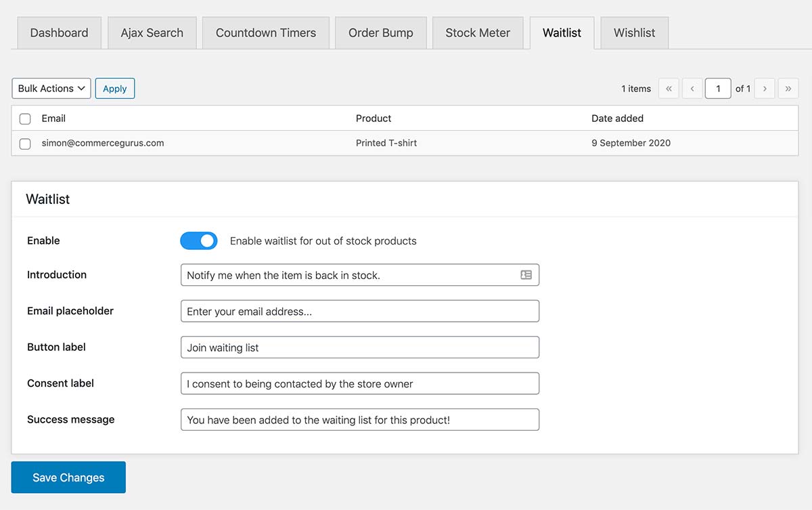The width and height of the screenshot is (812, 510).
Task: Focus the Email placeholder input
Action: (x=360, y=312)
